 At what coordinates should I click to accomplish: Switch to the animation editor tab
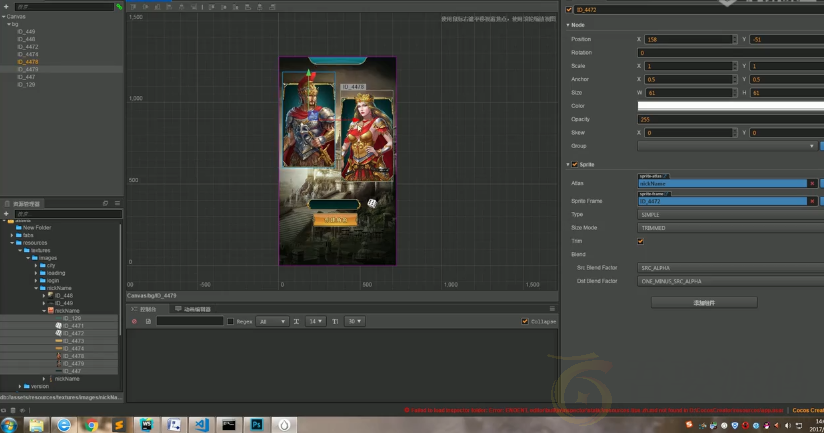pos(196,309)
